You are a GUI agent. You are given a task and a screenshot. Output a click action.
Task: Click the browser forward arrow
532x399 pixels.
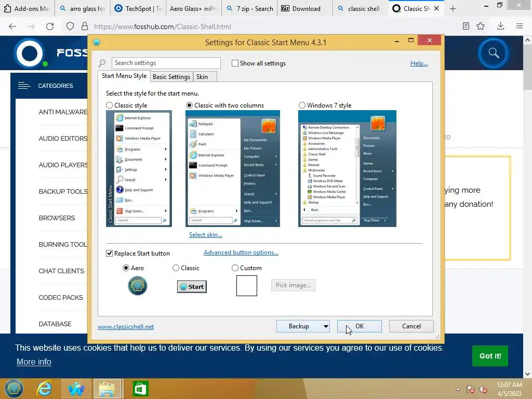[31, 26]
